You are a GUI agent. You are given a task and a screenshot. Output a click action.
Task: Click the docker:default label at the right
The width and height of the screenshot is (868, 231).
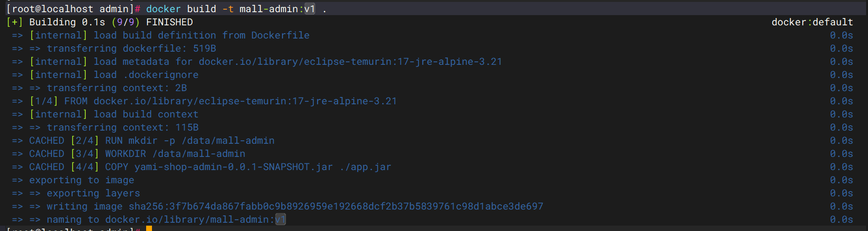pos(812,22)
